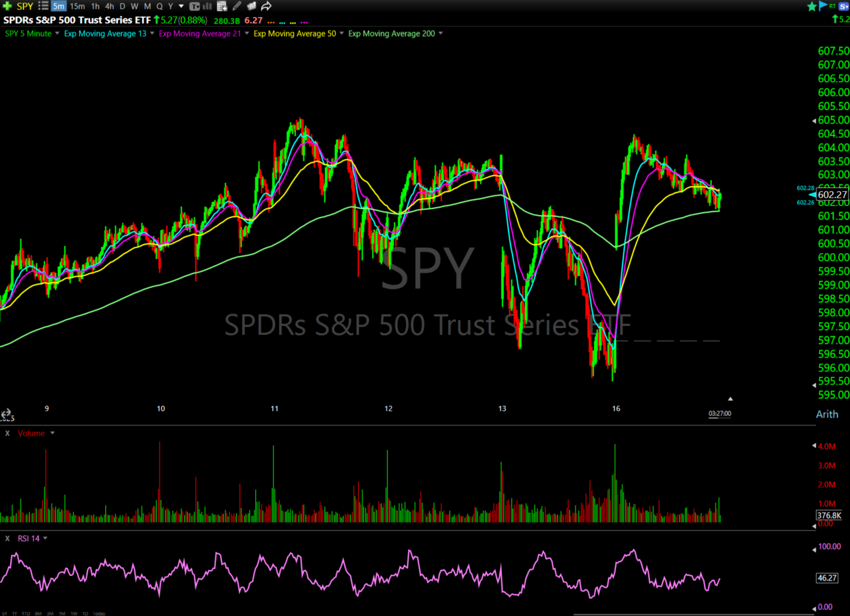Click the orange dots next to 6.27
This screenshot has height=616, width=850.
coord(271,22)
